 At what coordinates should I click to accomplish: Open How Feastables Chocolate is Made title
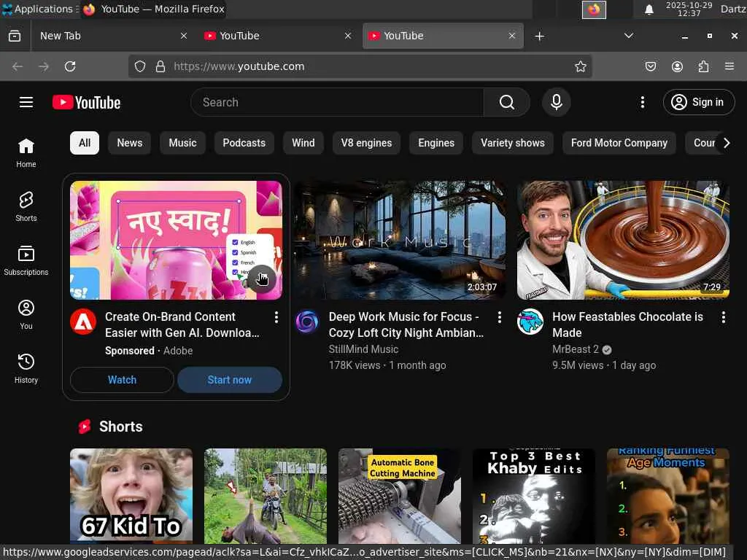[x=627, y=324]
